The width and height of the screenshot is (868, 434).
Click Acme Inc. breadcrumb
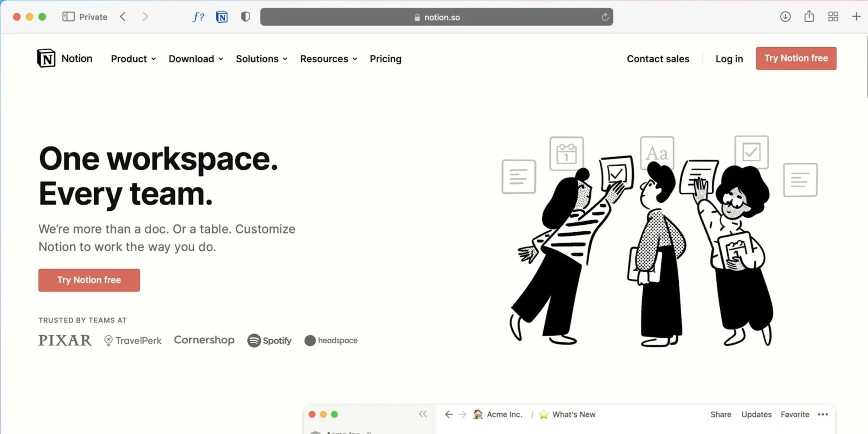coord(498,415)
